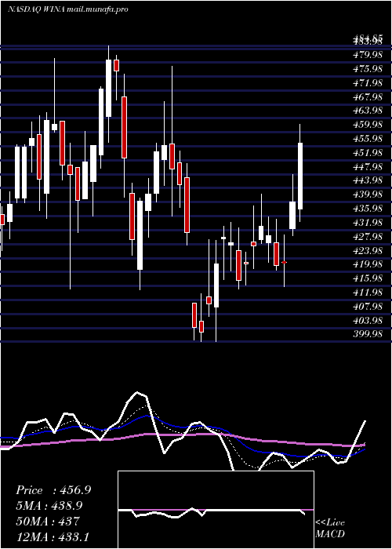Click the 403.98 price axis label
The image size is (392, 549).
point(367,320)
